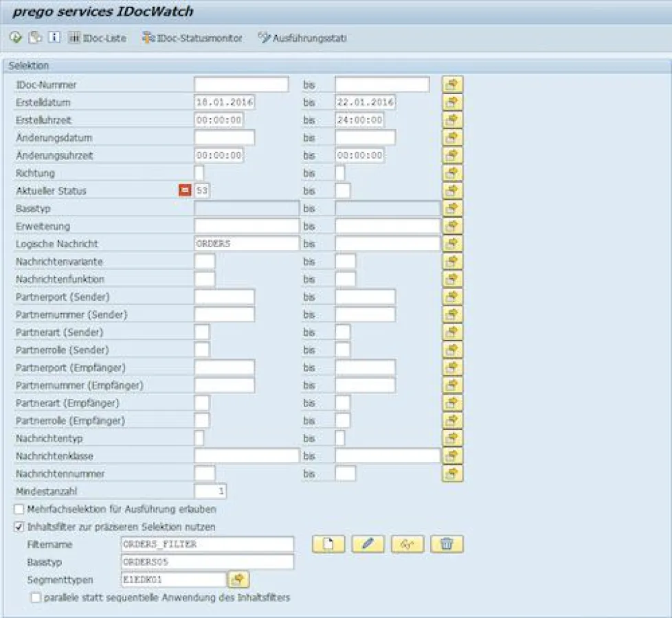Delete the filter with the trash icon
Viewport: 672px width, 618px height.
[x=447, y=545]
